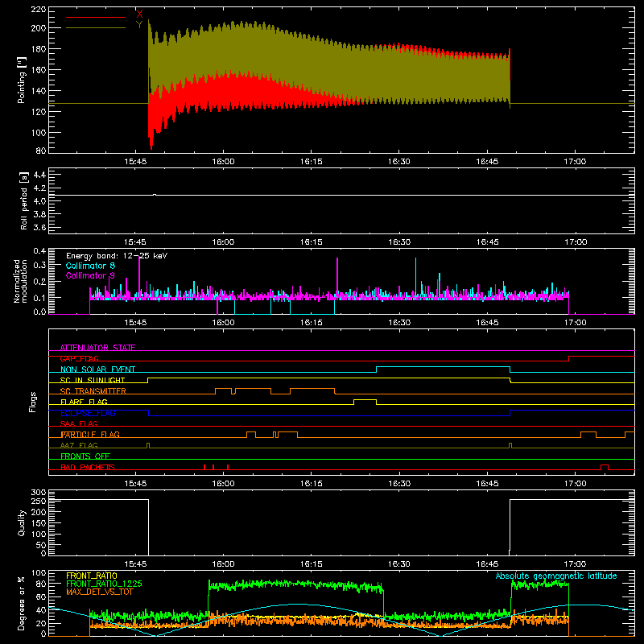Click the 'Quality' vertical axis title
The height and width of the screenshot is (644, 644).
[x=22, y=522]
